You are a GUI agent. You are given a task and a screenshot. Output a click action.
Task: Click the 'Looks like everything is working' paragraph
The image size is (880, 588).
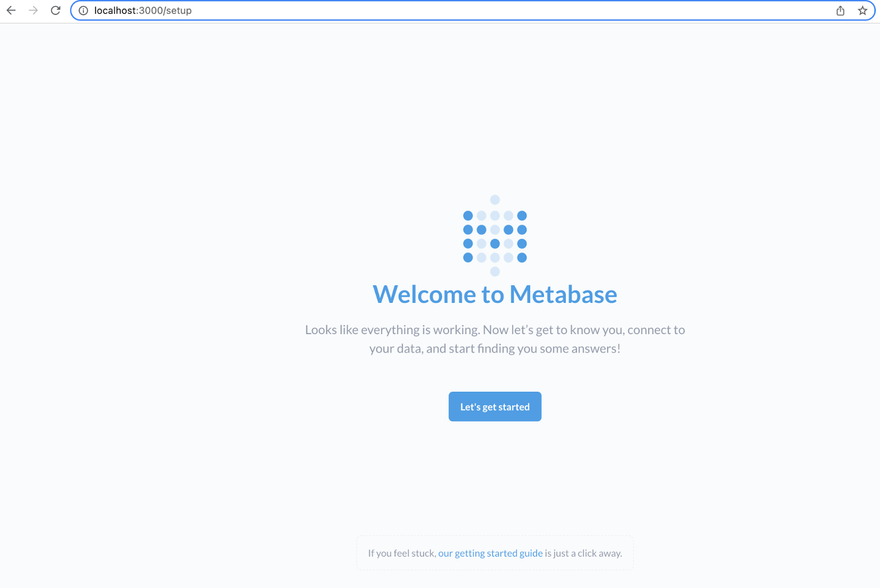point(495,339)
